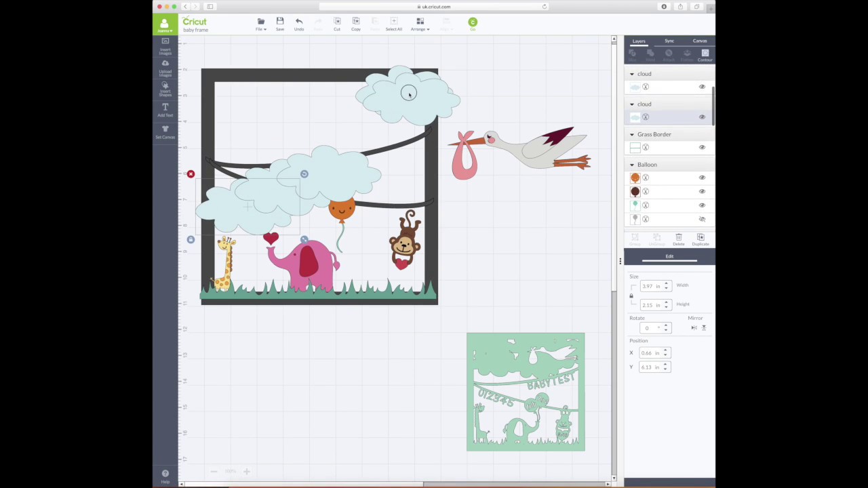868x488 pixels.
Task: Click the browser reload button
Action: [x=544, y=7]
